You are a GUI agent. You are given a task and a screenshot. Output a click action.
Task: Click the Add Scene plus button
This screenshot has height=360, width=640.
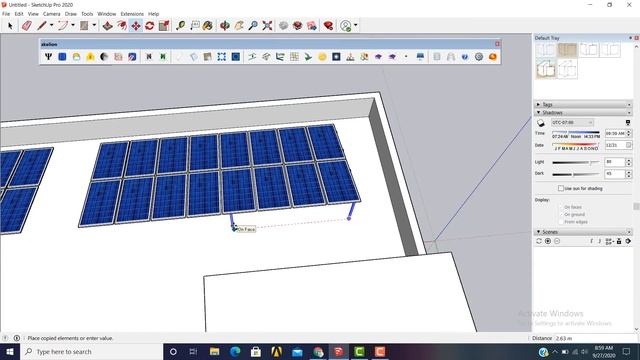click(x=548, y=241)
